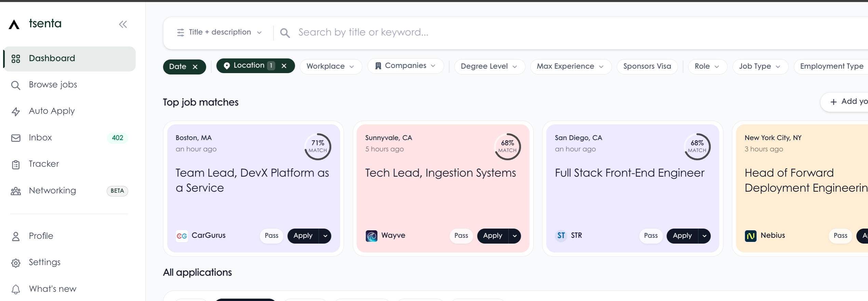Click the Settings gear icon
Screen dimensions: 868x301
coord(16,263)
